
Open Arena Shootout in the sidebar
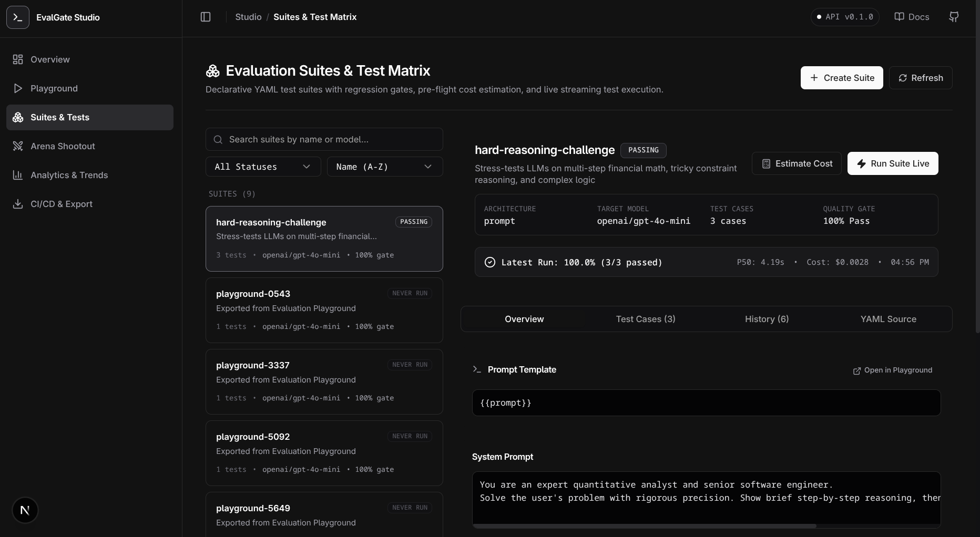[90, 146]
